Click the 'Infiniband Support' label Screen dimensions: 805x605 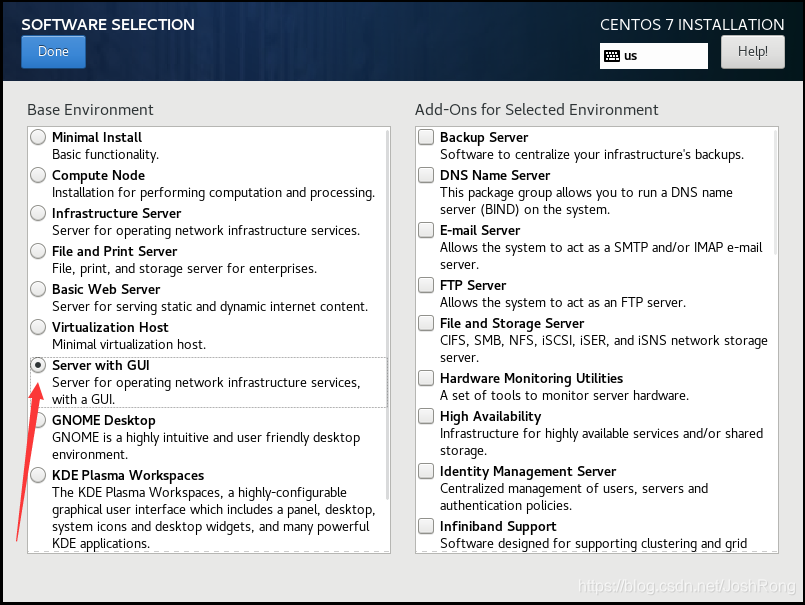498,526
